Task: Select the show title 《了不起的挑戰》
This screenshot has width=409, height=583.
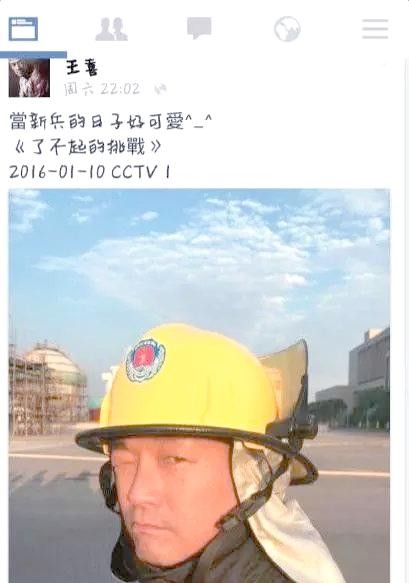Action: (x=87, y=147)
